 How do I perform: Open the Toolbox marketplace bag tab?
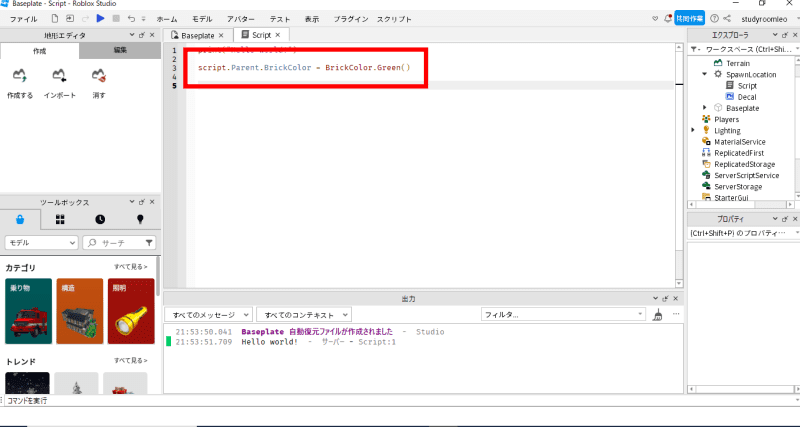tap(20, 219)
